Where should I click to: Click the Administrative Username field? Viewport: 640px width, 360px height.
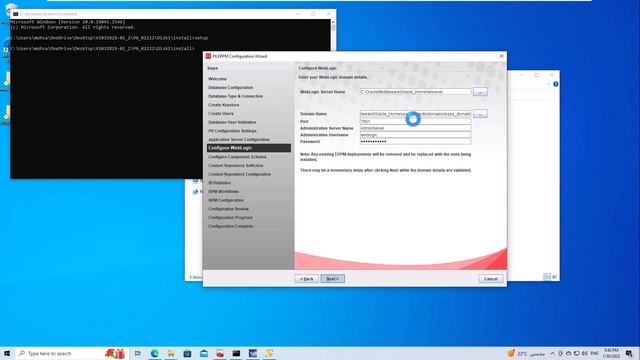click(415, 135)
